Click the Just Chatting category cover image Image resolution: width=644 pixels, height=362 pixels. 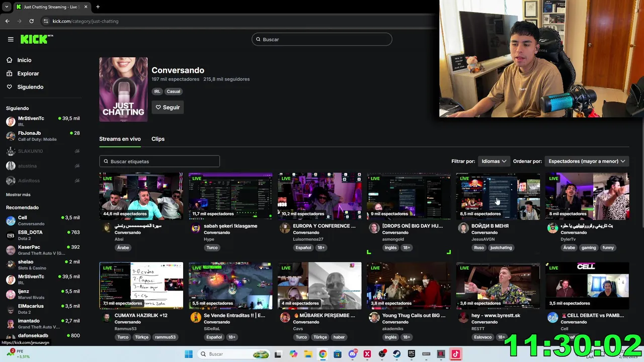[123, 89]
